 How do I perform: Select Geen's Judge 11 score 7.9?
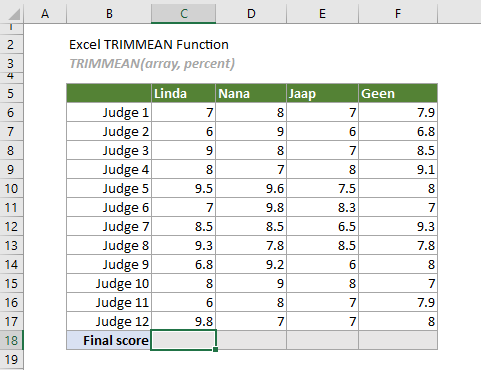pyautogui.click(x=398, y=302)
